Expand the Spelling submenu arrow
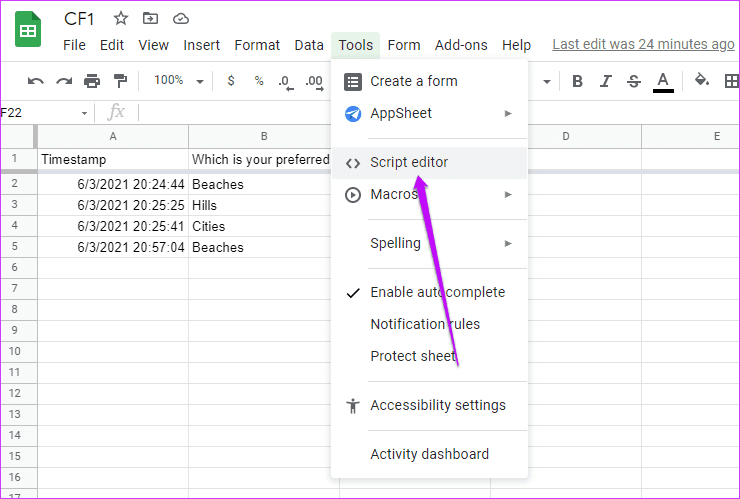The image size is (740, 499). click(x=508, y=244)
